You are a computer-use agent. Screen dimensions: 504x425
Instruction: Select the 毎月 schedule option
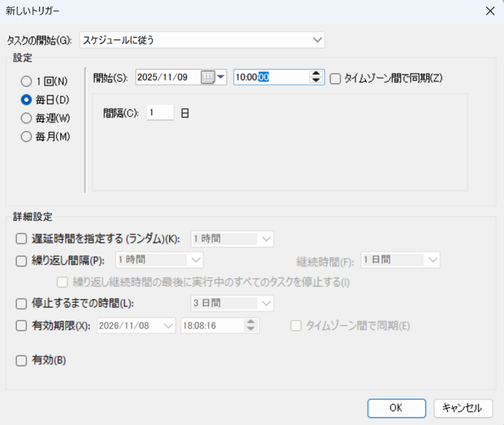(26, 137)
